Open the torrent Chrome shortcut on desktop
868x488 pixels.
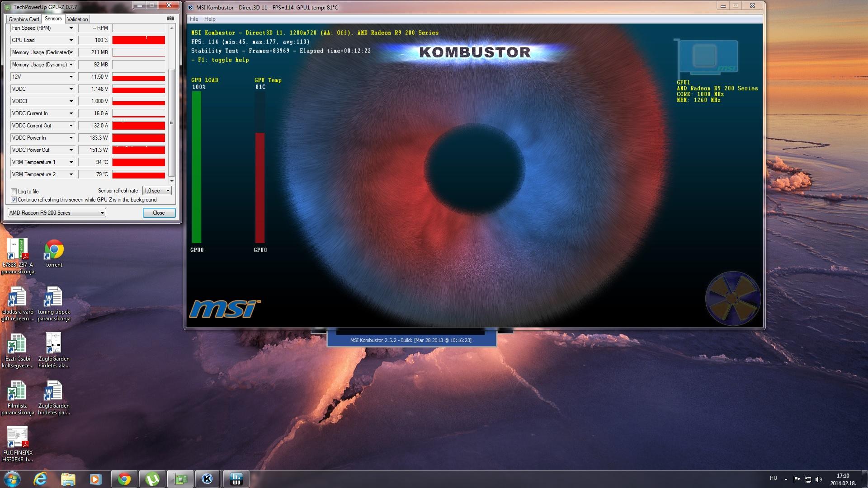coord(54,253)
